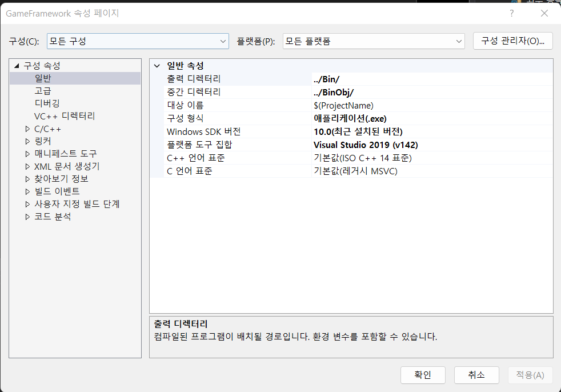The width and height of the screenshot is (561, 392).
Task: Collapse the 일반 속성 section chevron
Action: 157,66
